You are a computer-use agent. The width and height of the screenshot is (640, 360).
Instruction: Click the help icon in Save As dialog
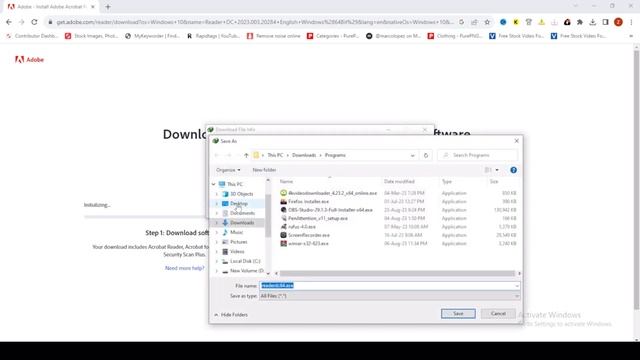(513, 170)
